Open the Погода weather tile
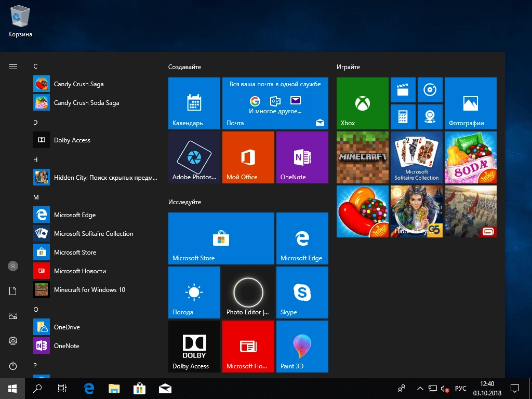The width and height of the screenshot is (532, 399). tap(194, 292)
